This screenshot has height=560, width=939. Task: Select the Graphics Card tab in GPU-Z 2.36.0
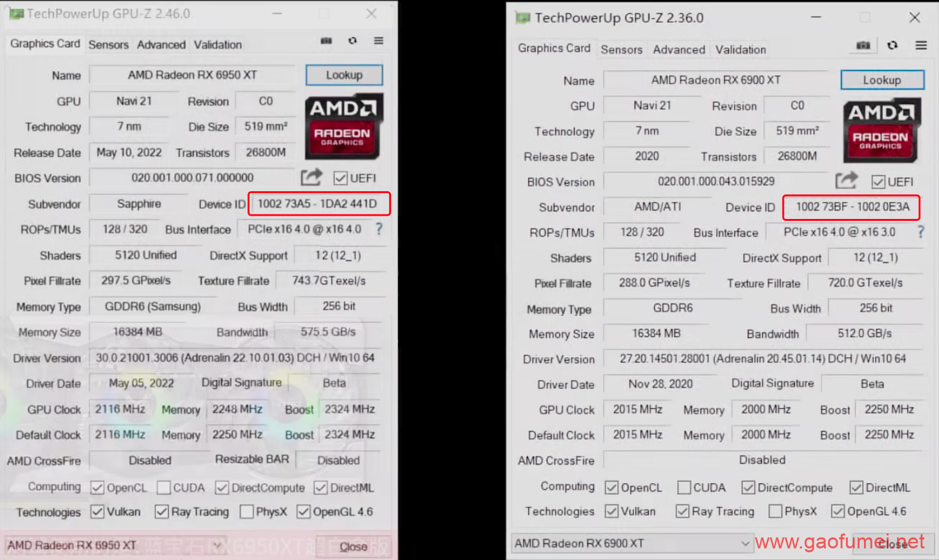pos(554,48)
